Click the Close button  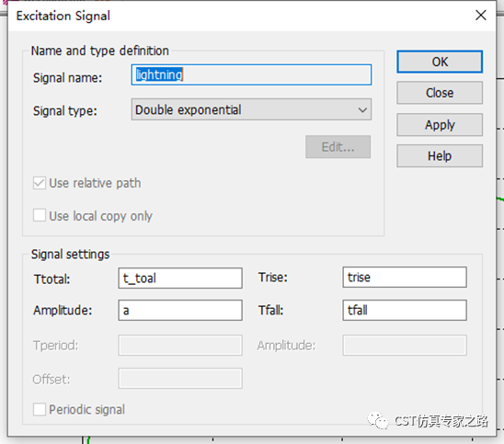(440, 93)
